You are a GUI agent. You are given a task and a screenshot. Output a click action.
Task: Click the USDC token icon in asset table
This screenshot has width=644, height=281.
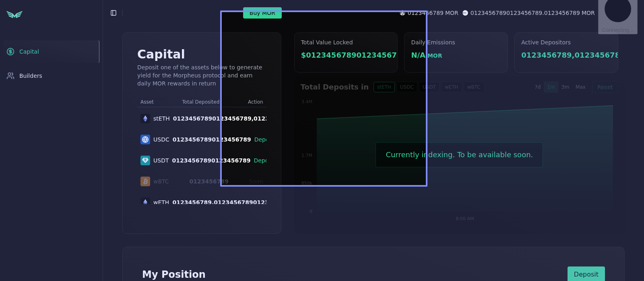145,139
